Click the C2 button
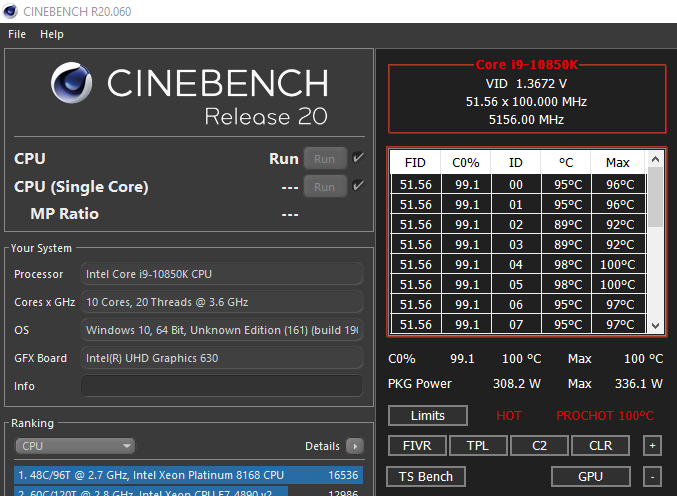Screen dimensions: 677x496 coord(539,445)
